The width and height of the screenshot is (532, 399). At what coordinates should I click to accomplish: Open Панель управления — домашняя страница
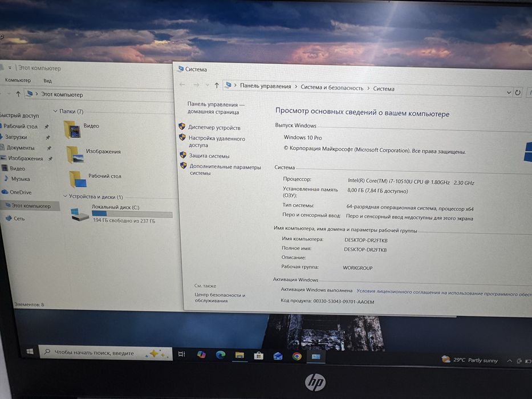click(216, 108)
